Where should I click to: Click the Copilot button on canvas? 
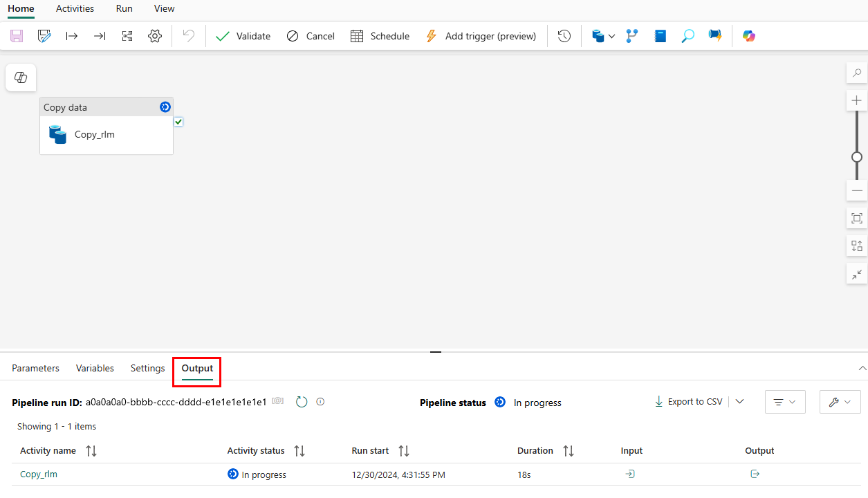pyautogui.click(x=21, y=77)
